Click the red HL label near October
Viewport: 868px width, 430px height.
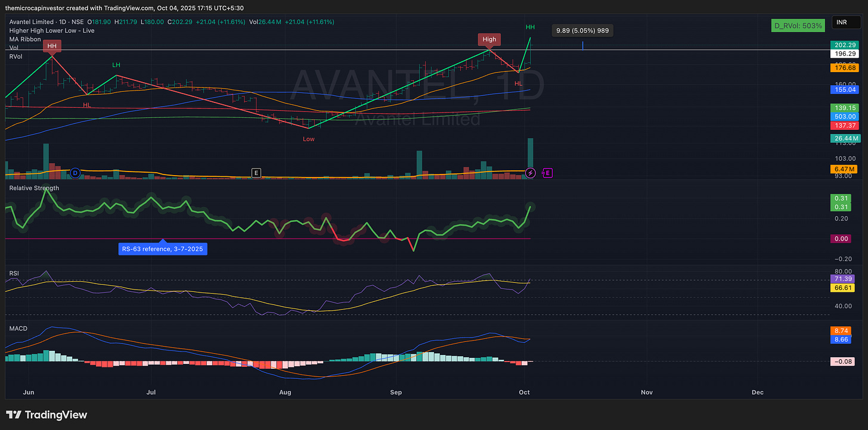coord(519,83)
